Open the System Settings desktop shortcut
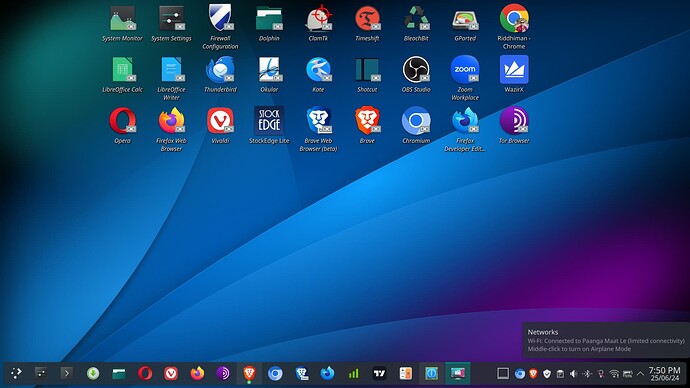Screen dimensions: 690x388 point(171,18)
